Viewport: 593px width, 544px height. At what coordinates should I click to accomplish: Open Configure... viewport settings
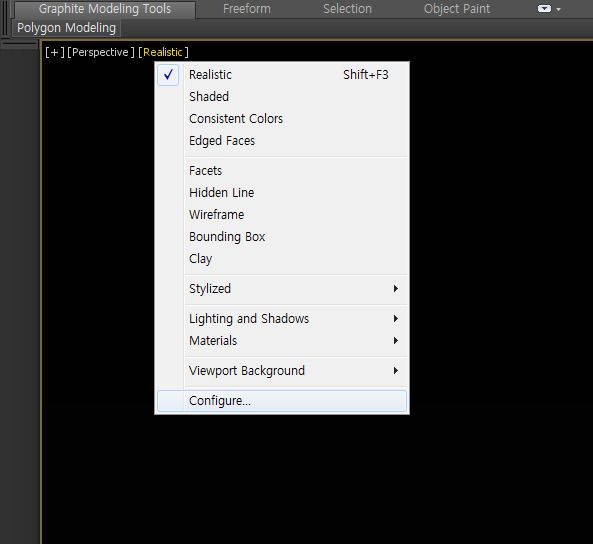[x=282, y=401]
